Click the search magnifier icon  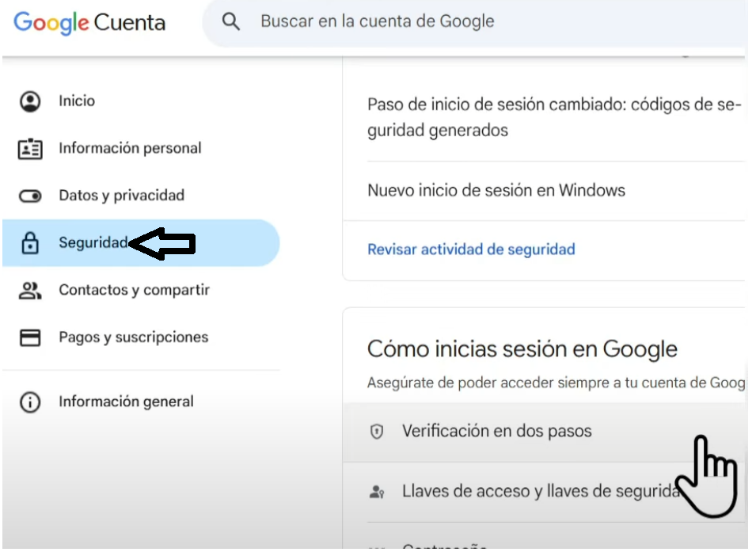point(231,21)
